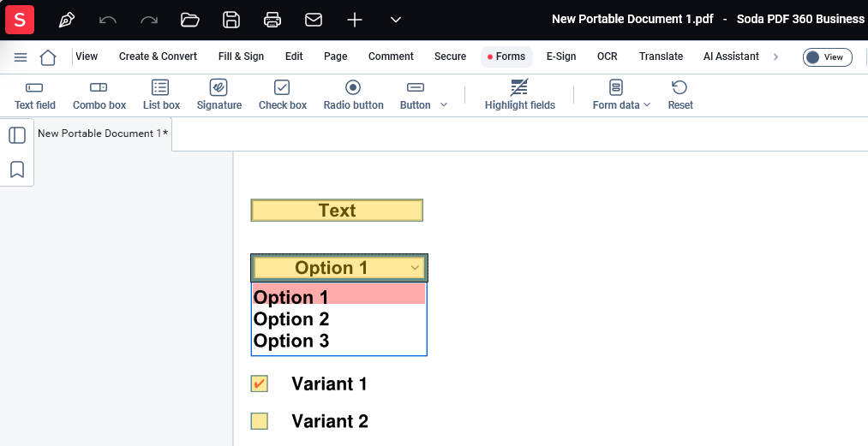Image resolution: width=868 pixels, height=446 pixels.
Task: Click the Soda PDF logo icon
Action: 20,20
